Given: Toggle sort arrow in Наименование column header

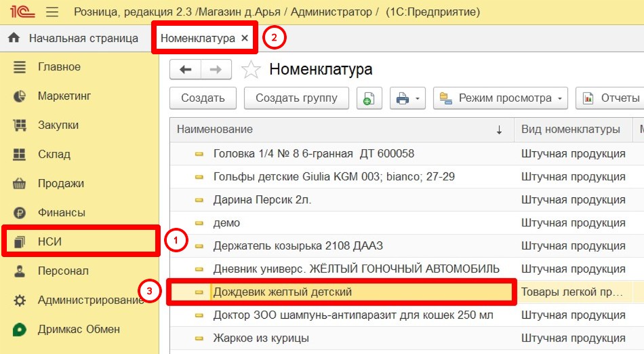Looking at the screenshot, I should [499, 130].
